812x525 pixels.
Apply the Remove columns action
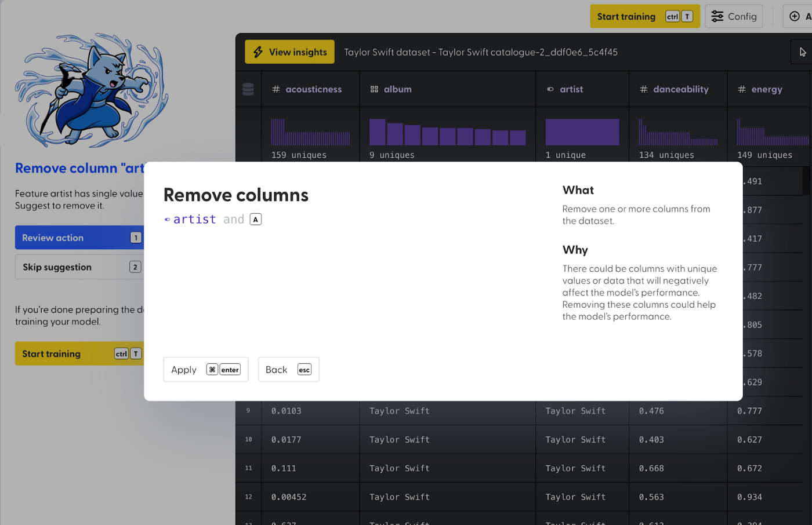click(206, 370)
